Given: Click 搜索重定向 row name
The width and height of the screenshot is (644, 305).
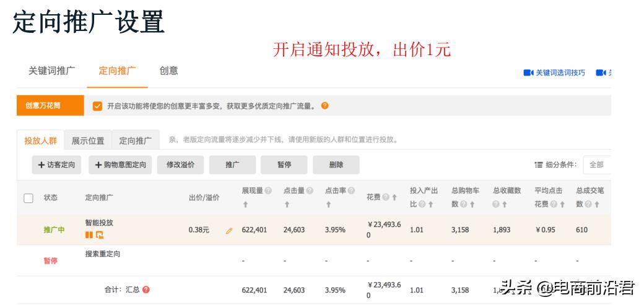Looking at the screenshot, I should pyautogui.click(x=103, y=254).
